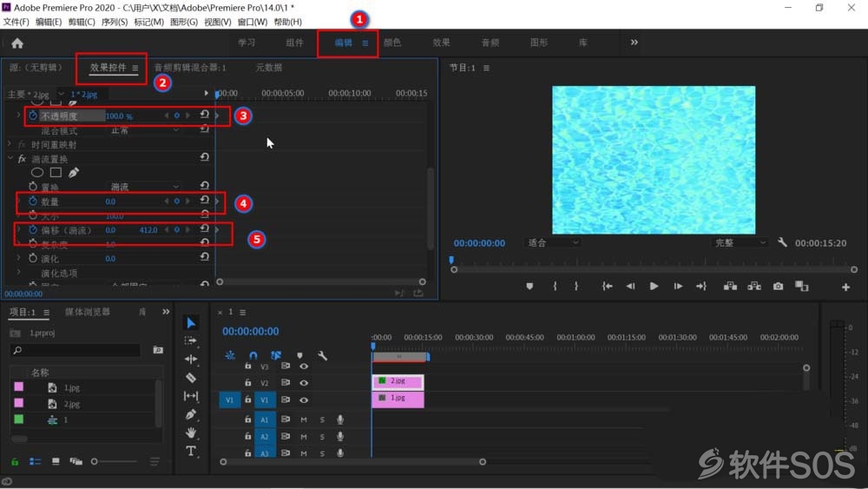Select the Hand tool
The height and width of the screenshot is (489, 868).
(x=190, y=432)
